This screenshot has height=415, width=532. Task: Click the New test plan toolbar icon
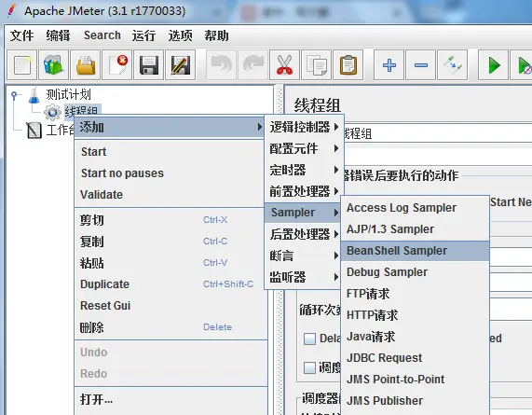point(21,65)
